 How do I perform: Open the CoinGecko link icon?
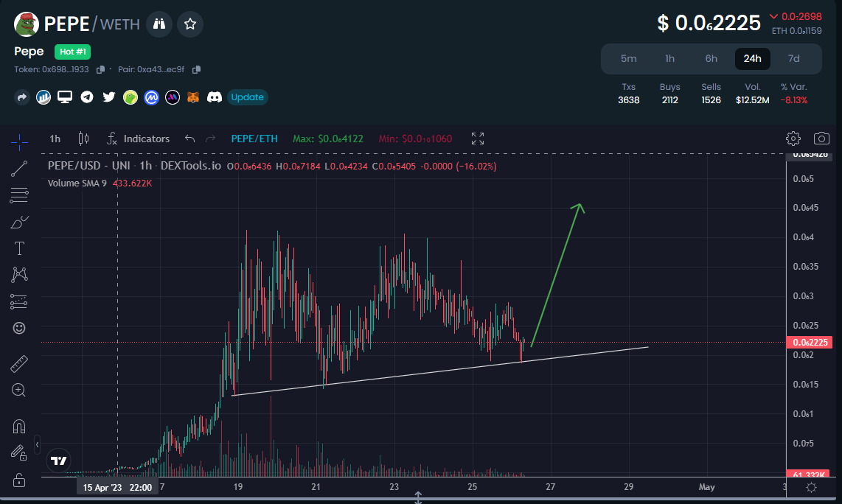(130, 97)
